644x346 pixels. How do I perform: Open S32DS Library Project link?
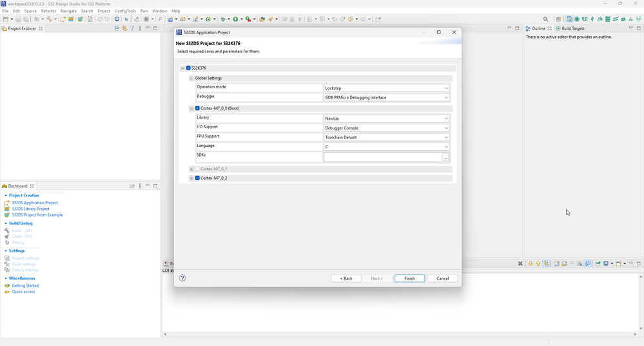click(30, 209)
